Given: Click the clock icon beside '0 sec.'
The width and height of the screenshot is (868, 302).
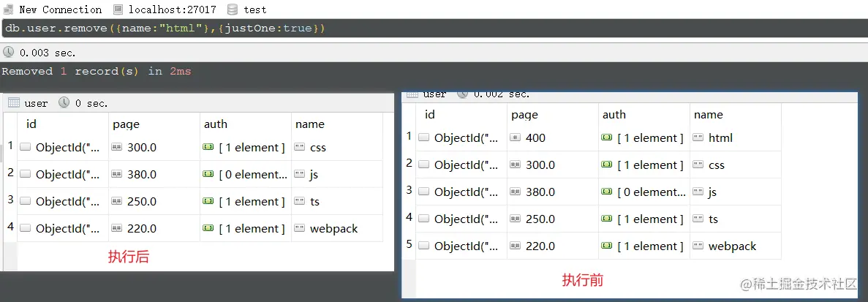Looking at the screenshot, I should [x=64, y=103].
